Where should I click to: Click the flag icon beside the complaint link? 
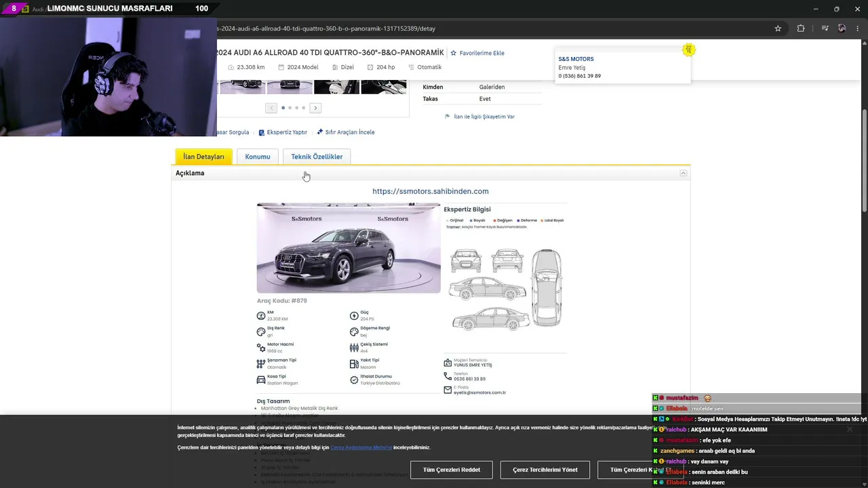point(448,117)
